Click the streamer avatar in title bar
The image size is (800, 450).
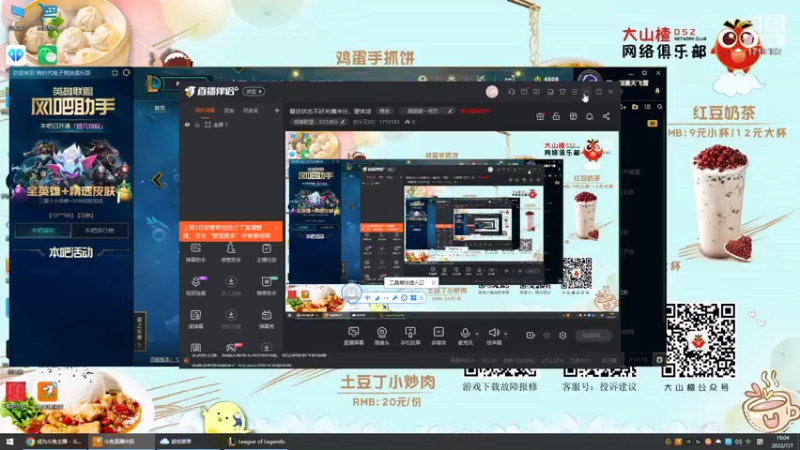492,91
